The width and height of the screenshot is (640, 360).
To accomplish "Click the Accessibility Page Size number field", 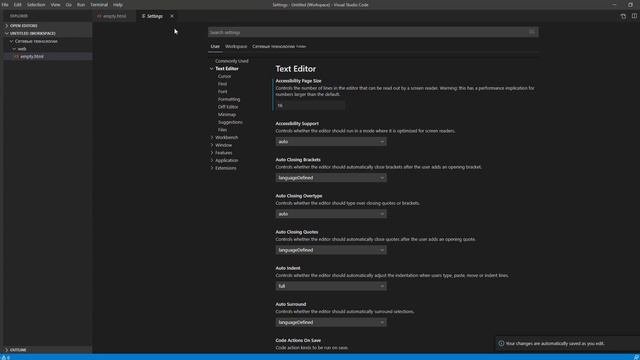I will pos(310,105).
